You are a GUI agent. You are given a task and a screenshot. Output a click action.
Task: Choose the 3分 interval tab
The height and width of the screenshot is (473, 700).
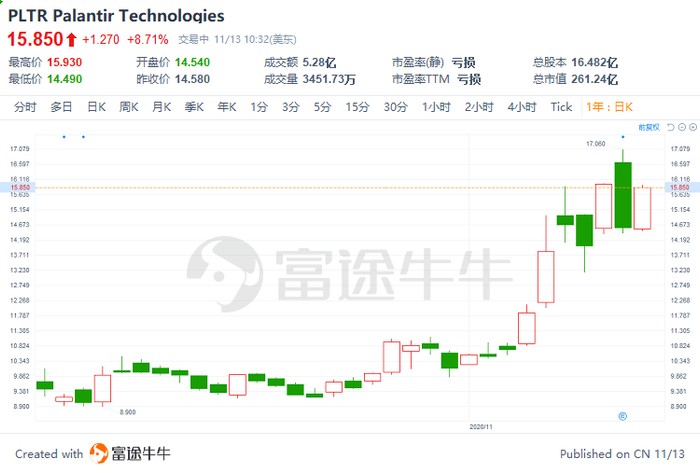[x=291, y=107]
